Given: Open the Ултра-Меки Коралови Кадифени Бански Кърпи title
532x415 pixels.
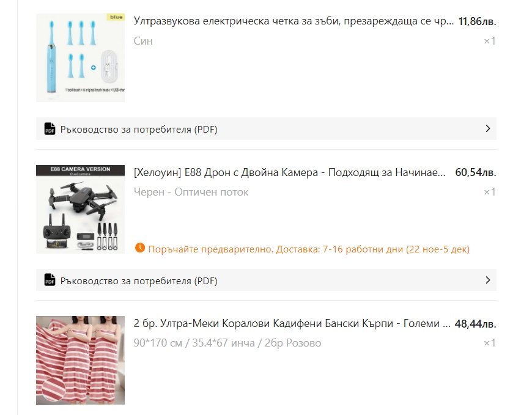Looking at the screenshot, I should 292,323.
